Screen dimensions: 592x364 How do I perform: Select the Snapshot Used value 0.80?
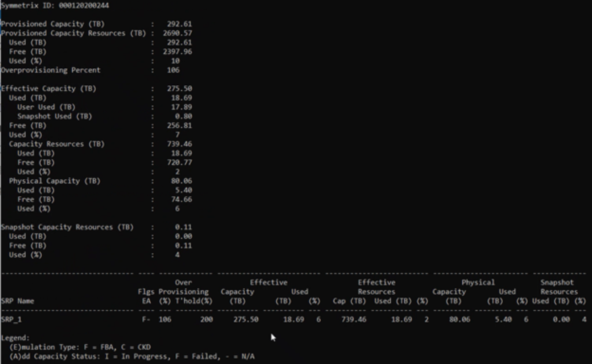point(183,116)
